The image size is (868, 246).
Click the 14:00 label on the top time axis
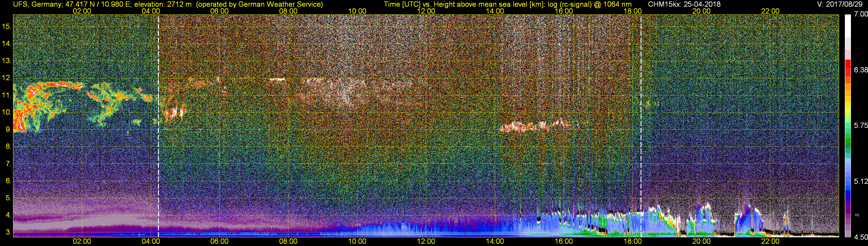(x=495, y=11)
